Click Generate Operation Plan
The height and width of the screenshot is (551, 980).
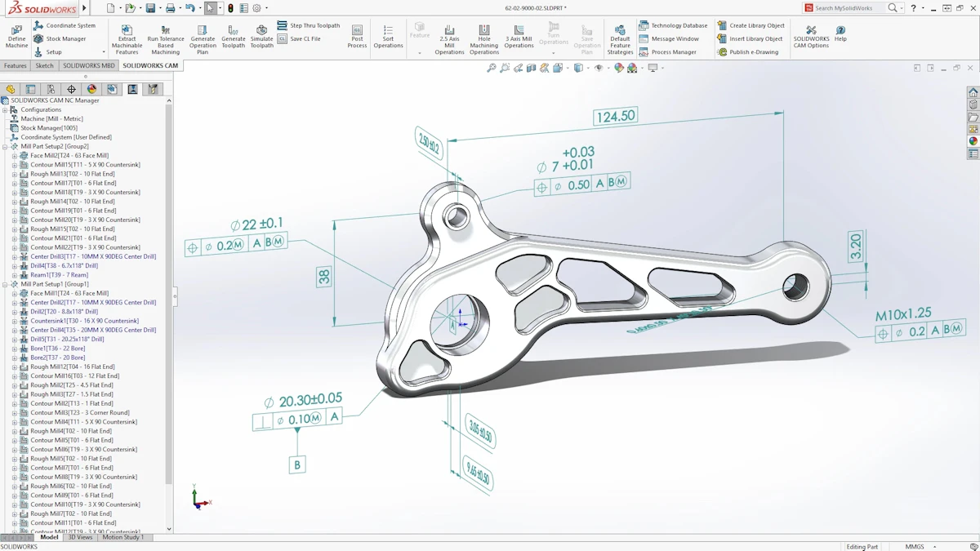[203, 39]
